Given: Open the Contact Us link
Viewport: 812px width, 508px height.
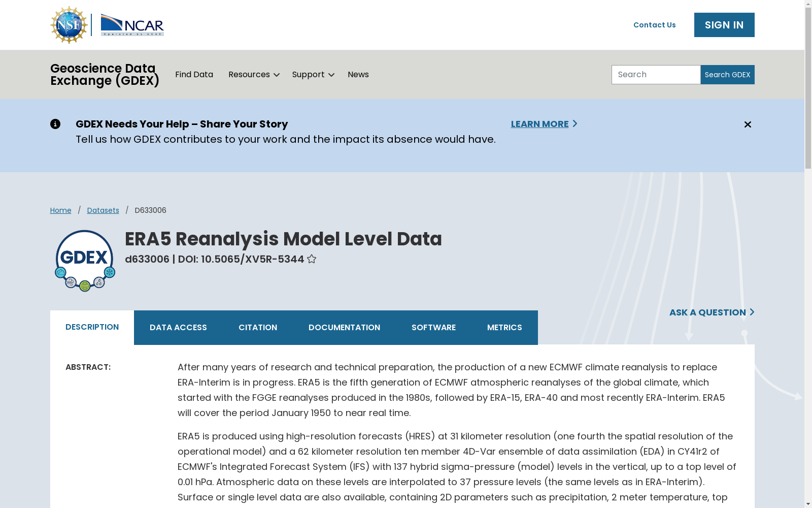Looking at the screenshot, I should 655,25.
